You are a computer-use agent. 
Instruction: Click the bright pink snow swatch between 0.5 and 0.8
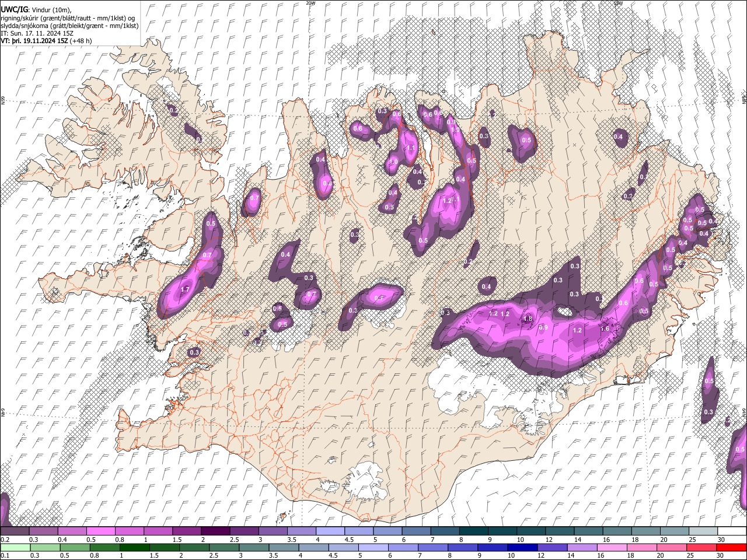tap(100, 531)
